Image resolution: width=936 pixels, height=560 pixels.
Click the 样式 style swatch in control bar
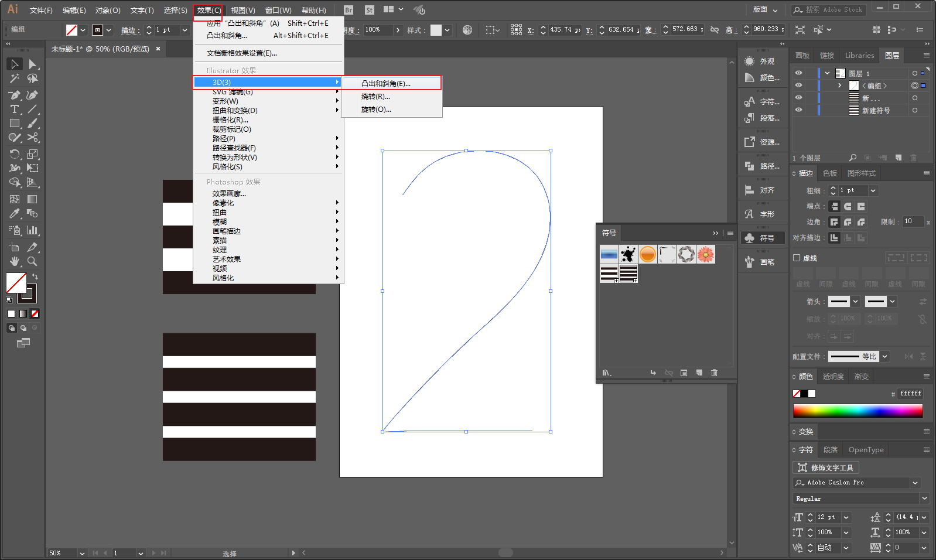coord(436,30)
